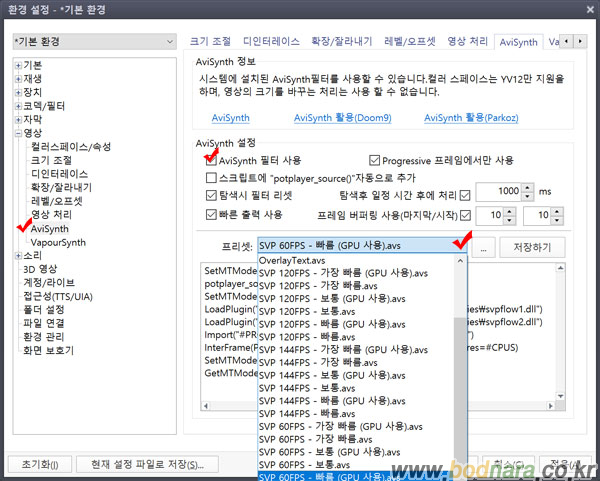
Task: Select 폴더 설정 in the tree
Action: [44, 310]
